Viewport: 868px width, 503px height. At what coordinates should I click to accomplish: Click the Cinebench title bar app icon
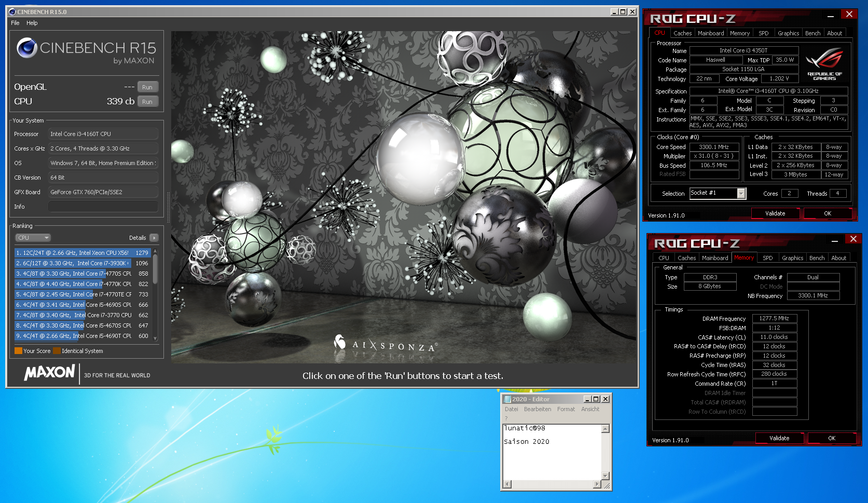12,11
